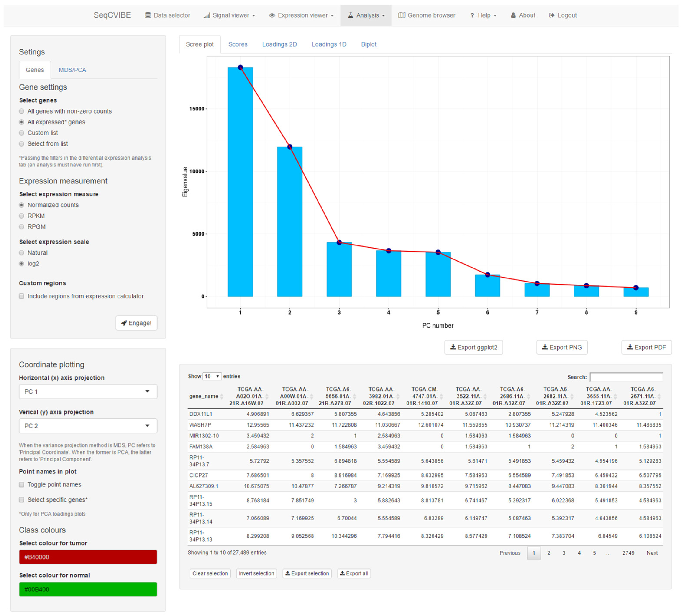Open Horizontal axis PC 1 dropdown

coord(88,391)
